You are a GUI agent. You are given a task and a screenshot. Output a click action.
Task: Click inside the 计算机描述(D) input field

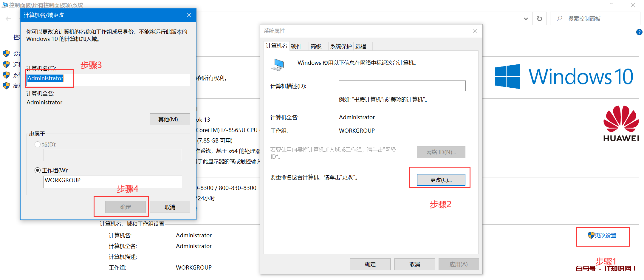[x=402, y=86]
